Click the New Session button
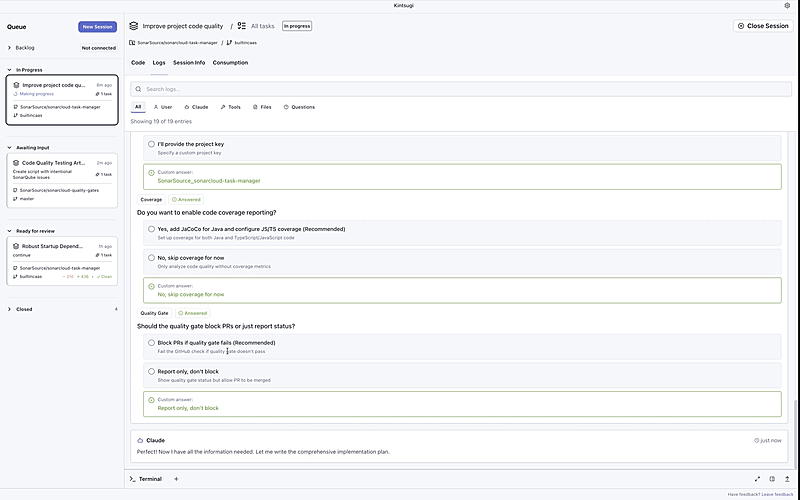Screen dimensions: 800x500 (97, 27)
